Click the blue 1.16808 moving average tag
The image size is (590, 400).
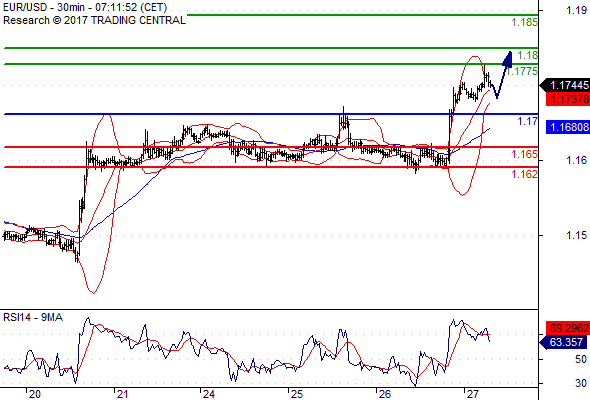point(568,127)
